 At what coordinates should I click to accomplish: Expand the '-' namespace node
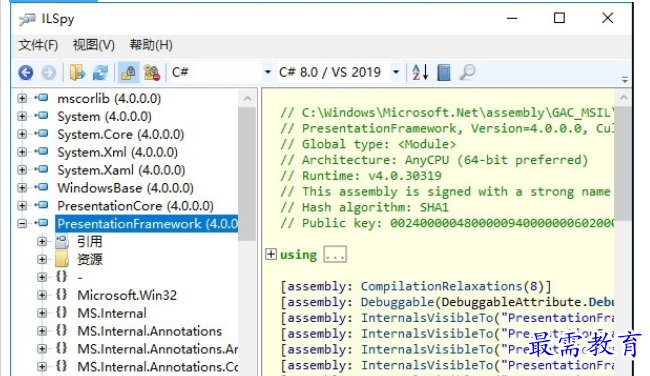pyautogui.click(x=42, y=277)
